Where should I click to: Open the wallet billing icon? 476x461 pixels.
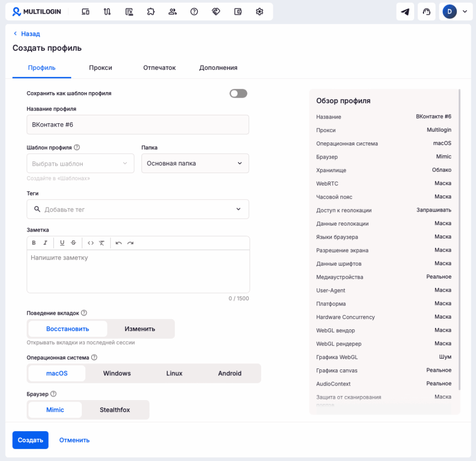(x=238, y=12)
